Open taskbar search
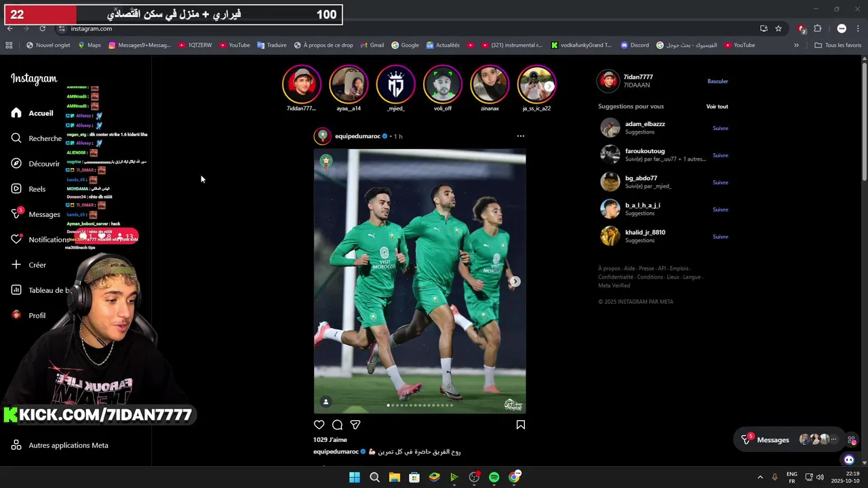Screen dimensions: 868x488 coord(374,477)
